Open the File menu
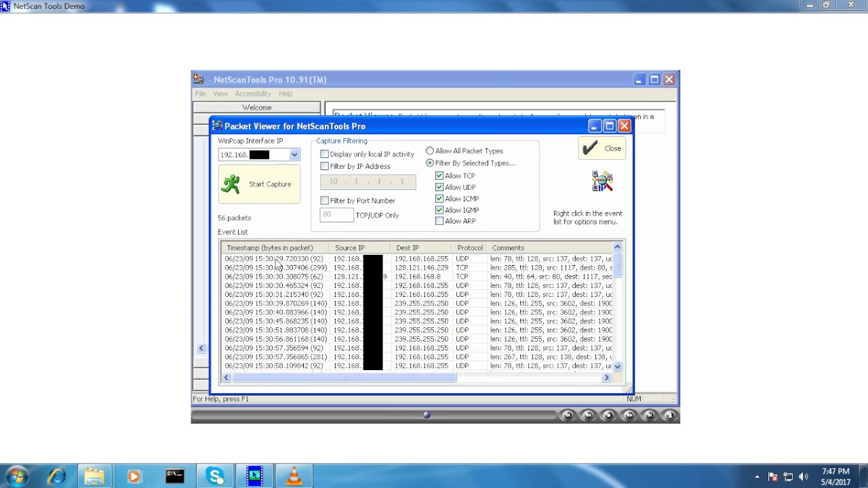868x488 pixels. [x=201, y=94]
